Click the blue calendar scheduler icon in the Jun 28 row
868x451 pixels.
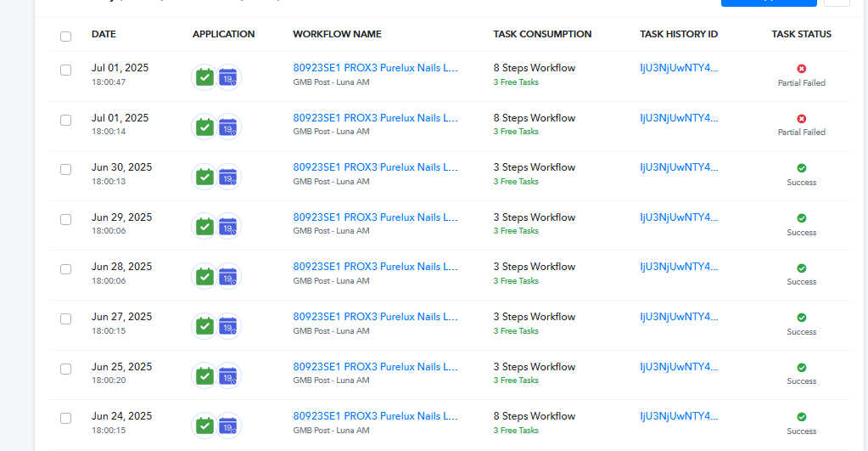(x=228, y=277)
